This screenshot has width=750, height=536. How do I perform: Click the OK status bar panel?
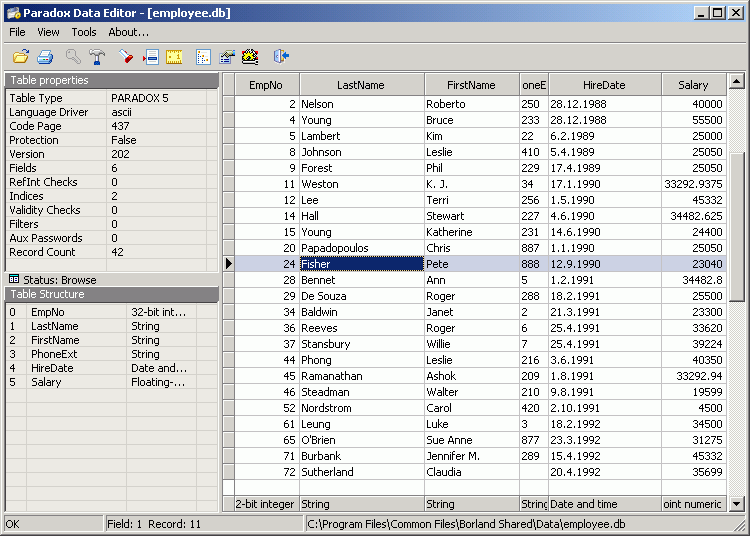[53, 524]
